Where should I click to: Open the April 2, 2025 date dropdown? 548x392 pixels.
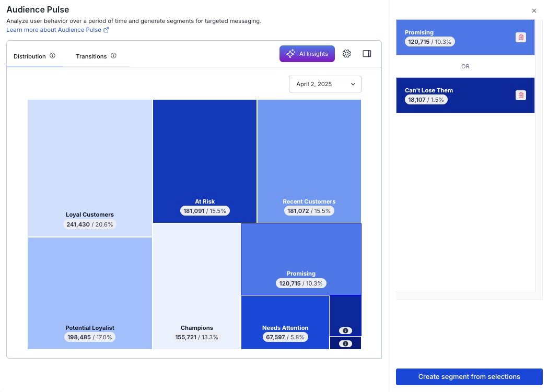coord(325,84)
